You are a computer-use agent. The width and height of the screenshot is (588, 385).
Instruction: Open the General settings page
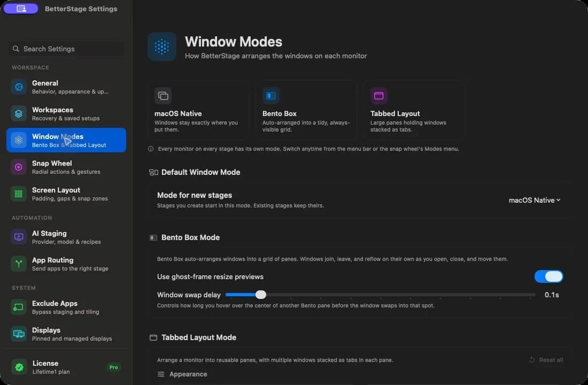pos(66,87)
